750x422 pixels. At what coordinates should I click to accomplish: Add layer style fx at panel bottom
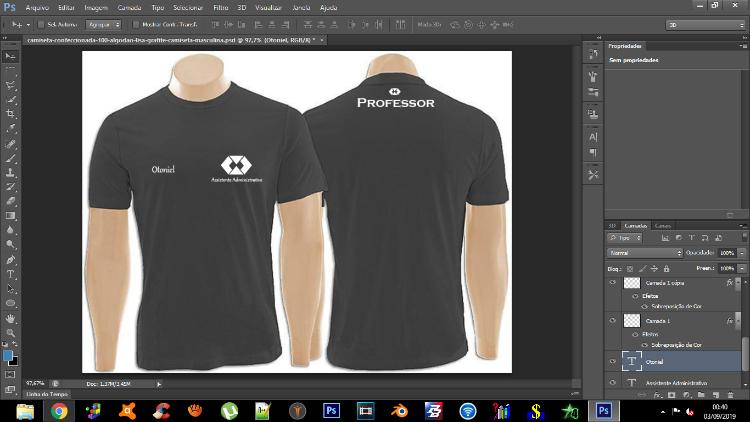(x=657, y=395)
